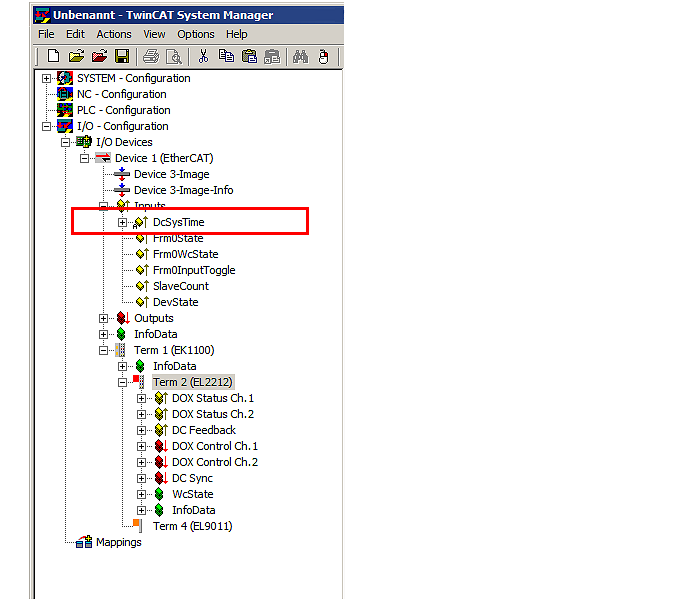Click the Device 3-Image icon
Image resolution: width=700 pixels, height=600 pixels.
[121, 174]
